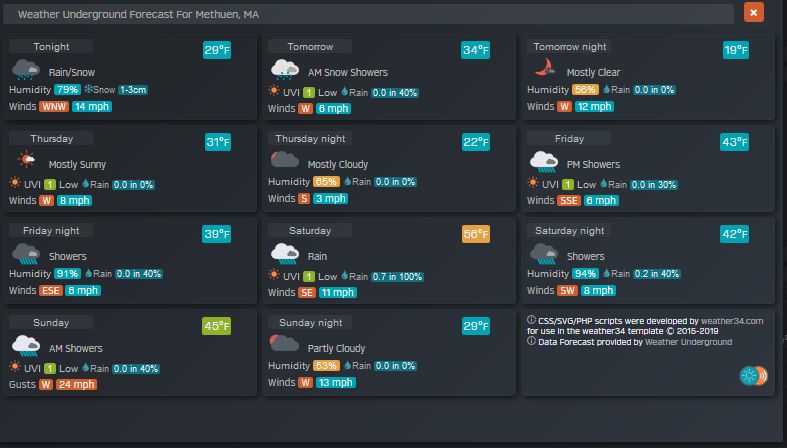Click the Thursday Mostly Sunny sun icon
The image size is (787, 448).
point(26,160)
